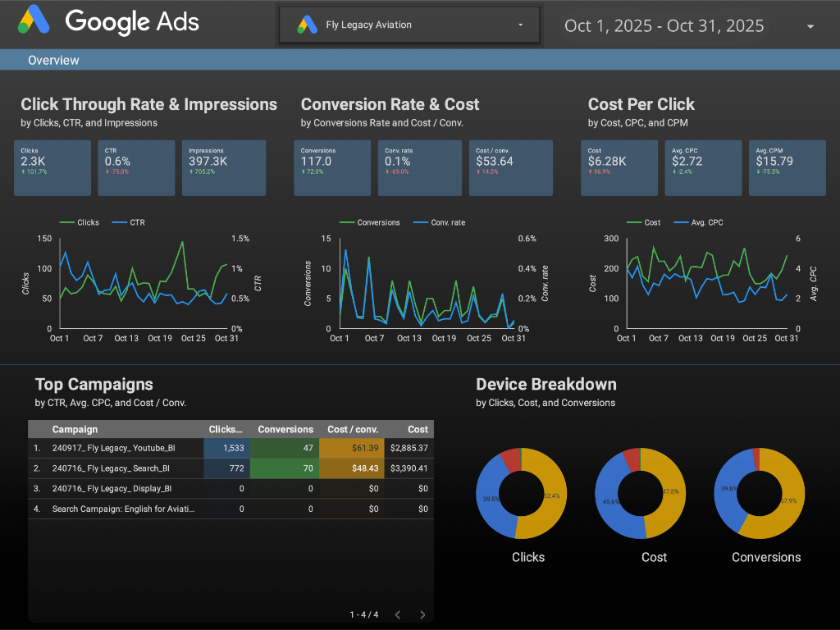Screen dimensions: 840x630
Task: Click the blue 39.5% segment of Clicks donut
Action: click(x=489, y=500)
